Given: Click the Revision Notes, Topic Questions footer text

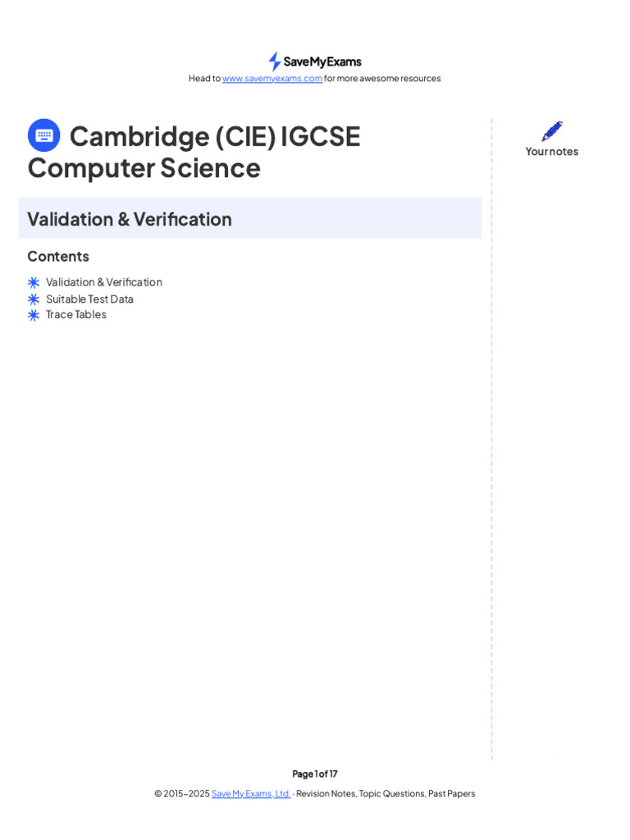Looking at the screenshot, I should [386, 794].
